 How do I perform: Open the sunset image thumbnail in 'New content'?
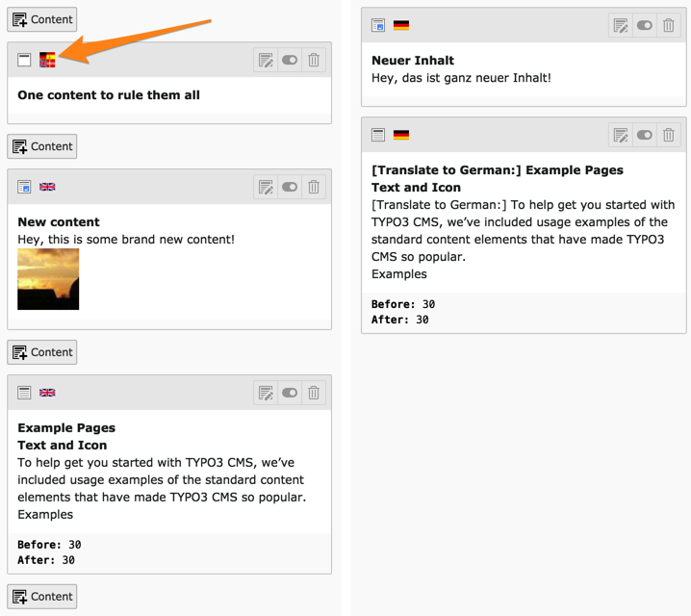tap(48, 279)
